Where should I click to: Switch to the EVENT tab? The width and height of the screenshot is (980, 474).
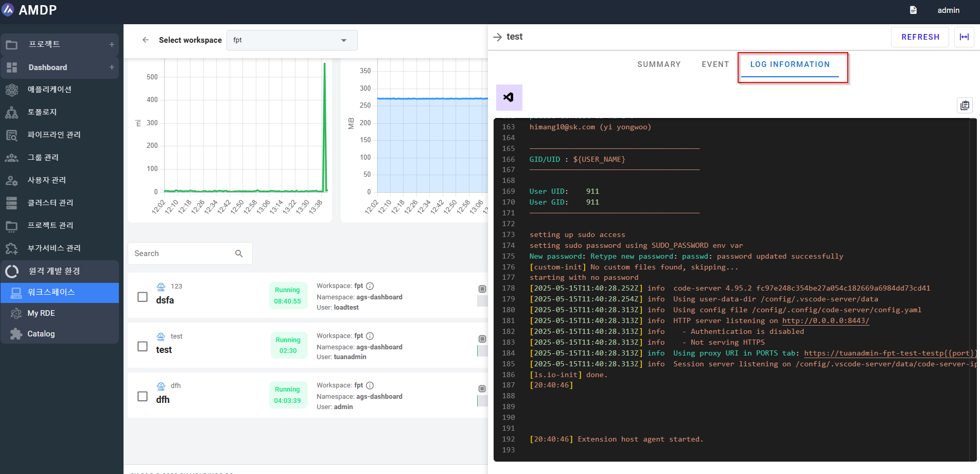(715, 64)
